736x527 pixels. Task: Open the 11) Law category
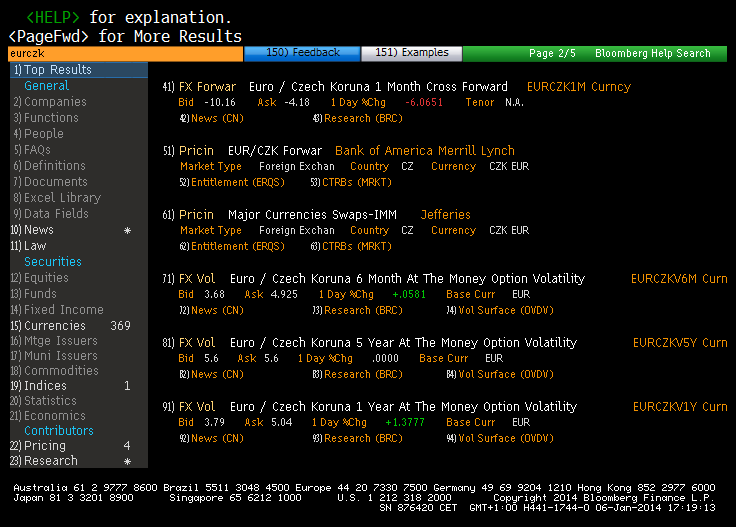(28, 246)
